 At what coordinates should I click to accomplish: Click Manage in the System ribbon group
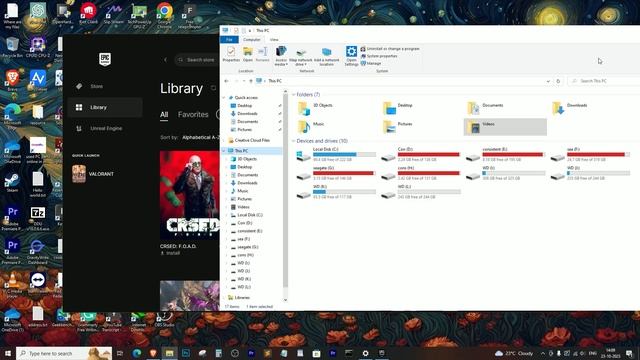(x=371, y=63)
